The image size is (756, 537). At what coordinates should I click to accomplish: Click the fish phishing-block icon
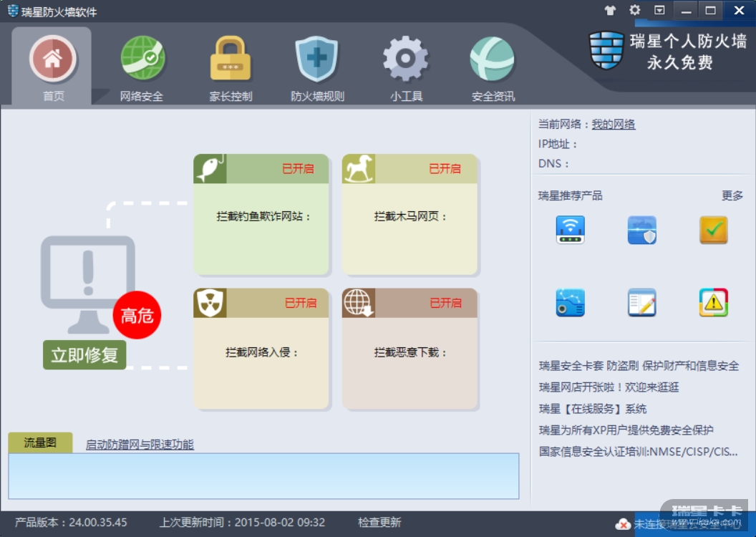[x=210, y=169]
